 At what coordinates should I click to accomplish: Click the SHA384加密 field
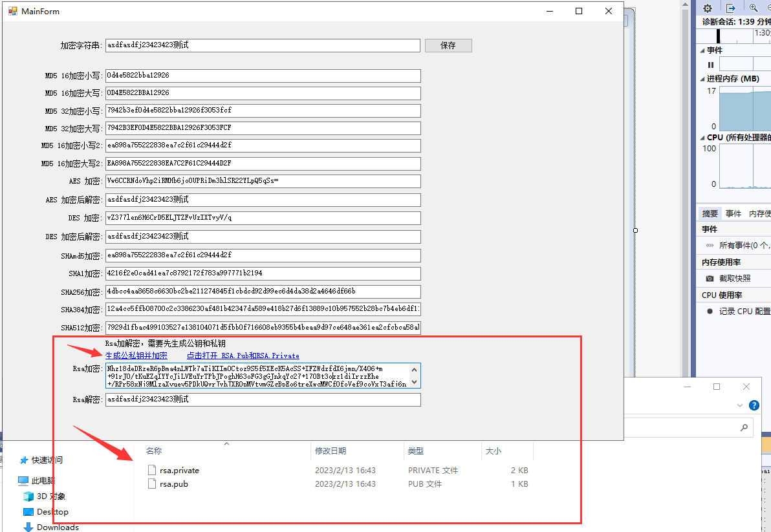click(x=263, y=310)
